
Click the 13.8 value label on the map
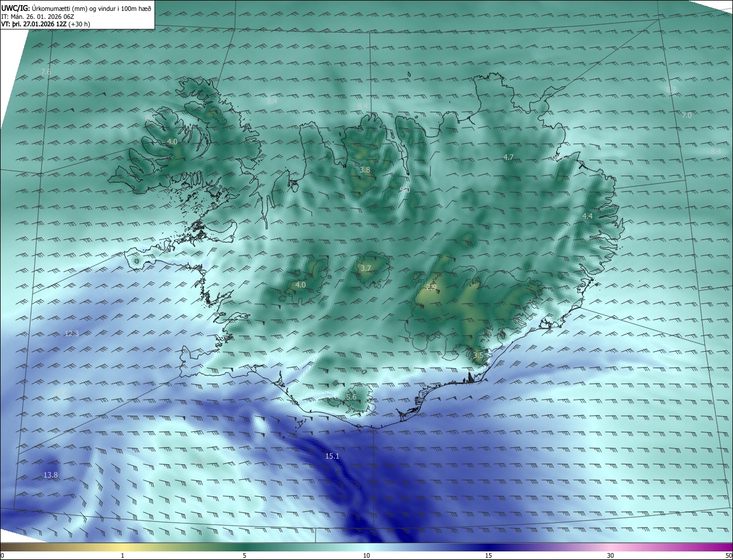[50, 475]
